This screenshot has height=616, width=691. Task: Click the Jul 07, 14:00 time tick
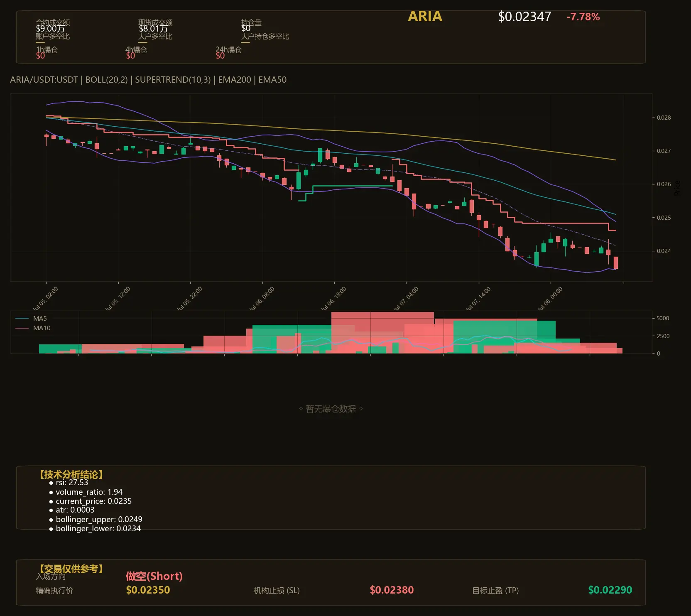pos(478,298)
